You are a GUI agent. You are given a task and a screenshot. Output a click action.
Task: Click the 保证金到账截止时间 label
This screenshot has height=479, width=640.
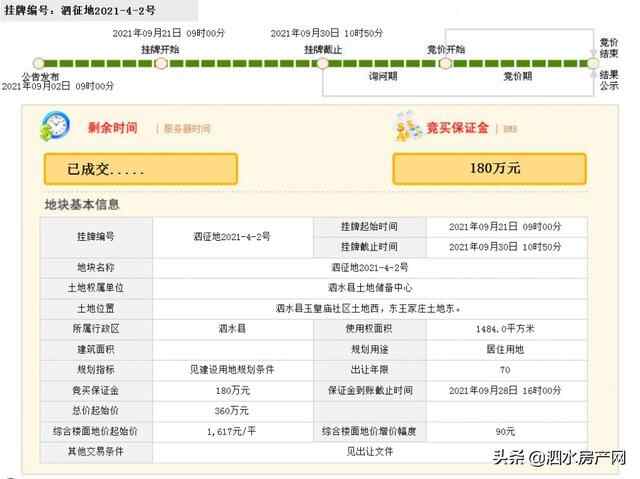(370, 390)
